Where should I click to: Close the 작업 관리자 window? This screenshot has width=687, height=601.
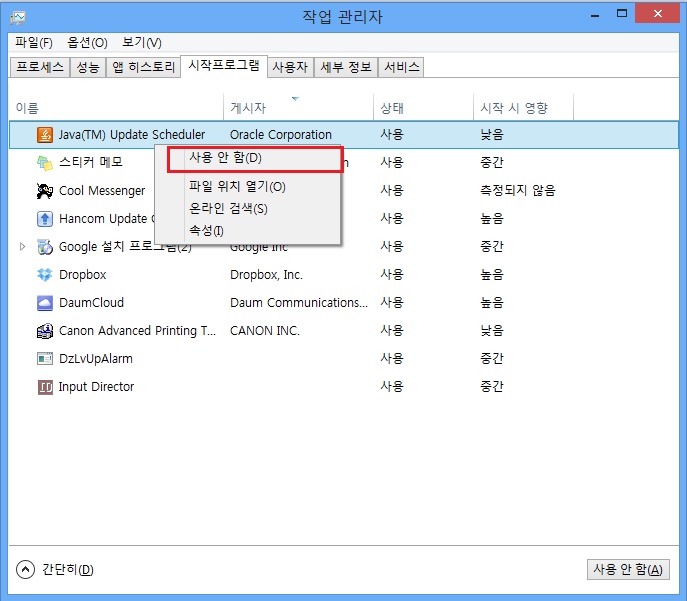(x=658, y=14)
